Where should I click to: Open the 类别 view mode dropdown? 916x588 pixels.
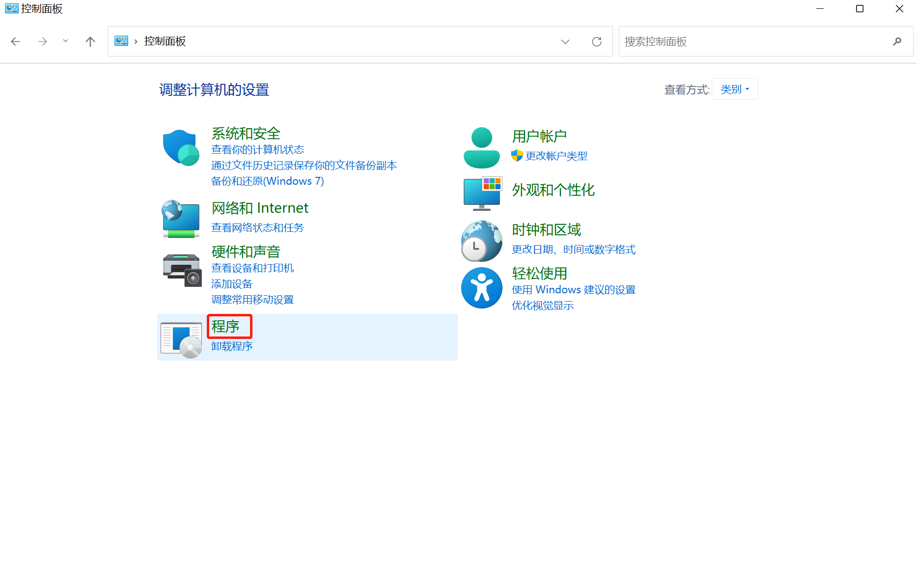pos(734,89)
